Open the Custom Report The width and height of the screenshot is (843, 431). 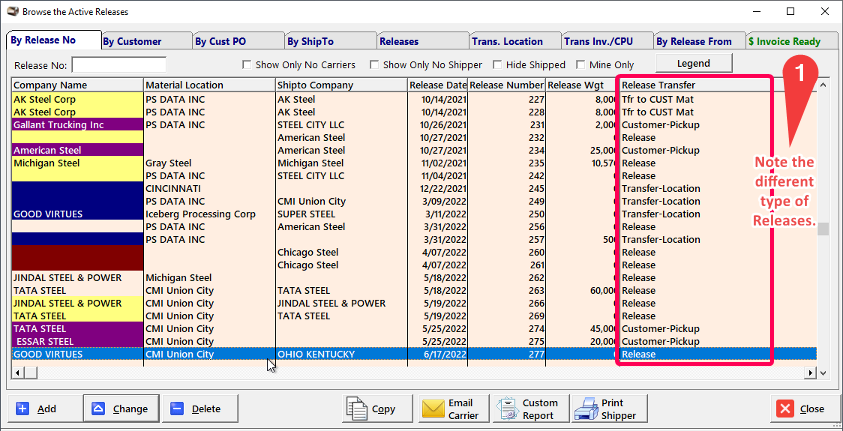click(x=531, y=408)
